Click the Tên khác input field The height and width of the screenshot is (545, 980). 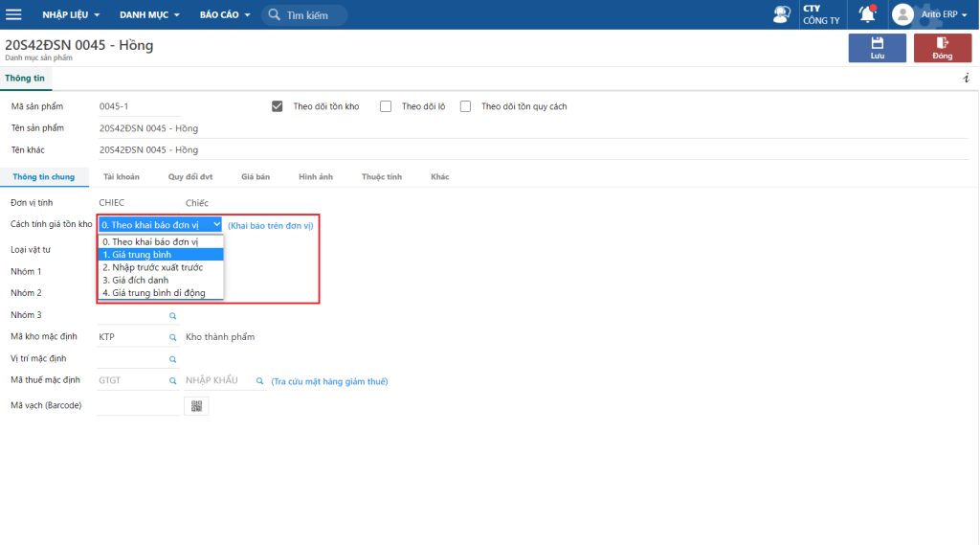click(532, 150)
